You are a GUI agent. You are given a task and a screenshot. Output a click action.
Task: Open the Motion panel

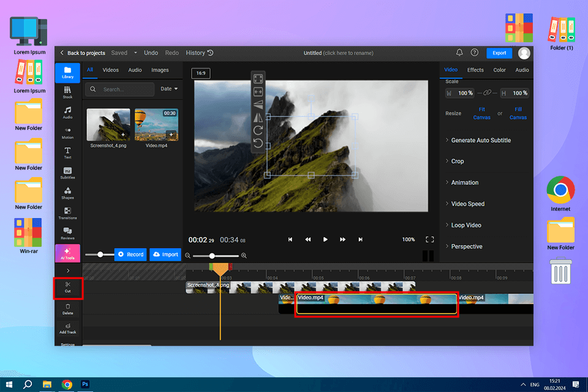pyautogui.click(x=67, y=133)
